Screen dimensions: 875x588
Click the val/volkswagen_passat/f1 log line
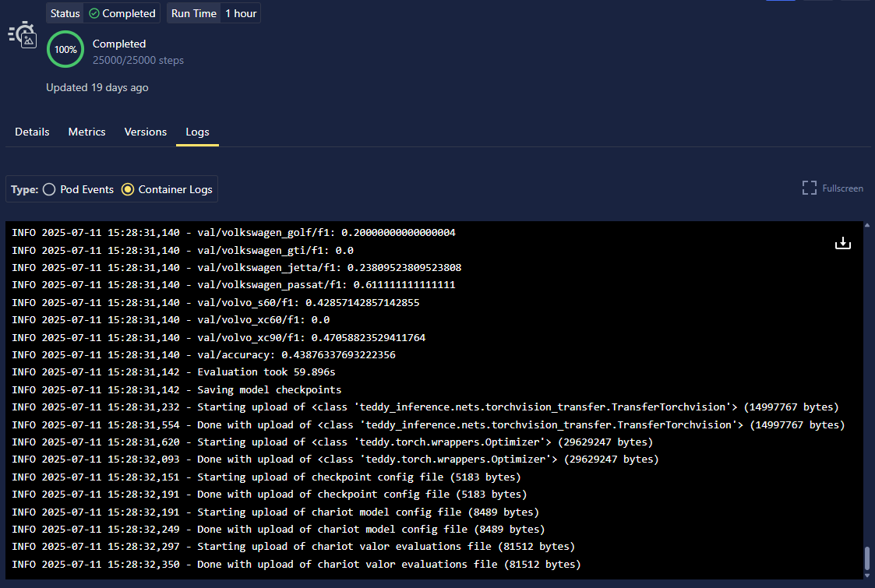tap(233, 285)
